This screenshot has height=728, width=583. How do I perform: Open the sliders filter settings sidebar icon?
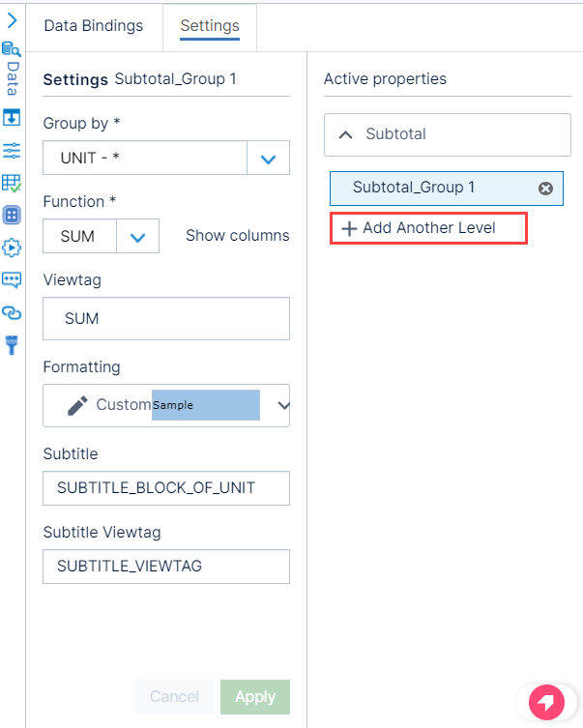pos(12,151)
